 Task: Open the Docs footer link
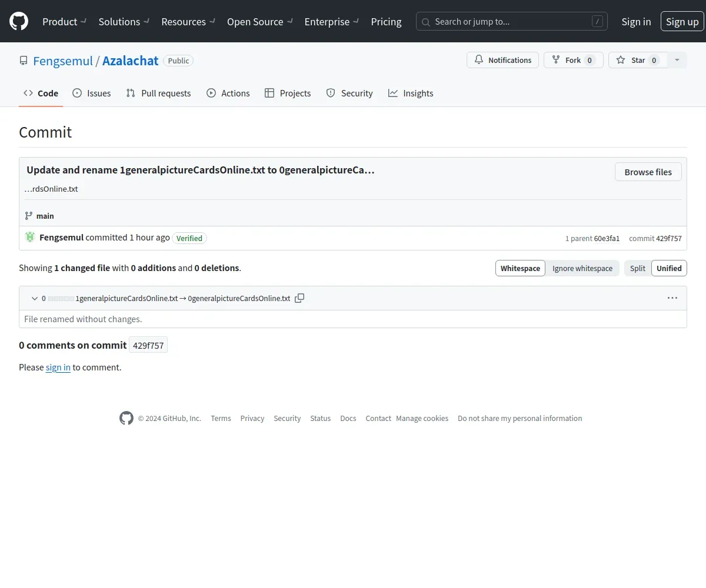[348, 418]
